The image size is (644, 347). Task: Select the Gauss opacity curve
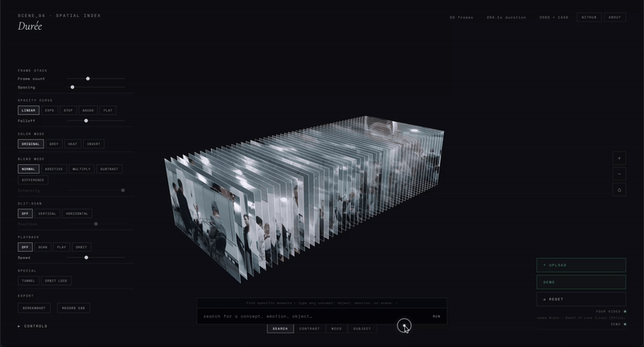tap(88, 110)
